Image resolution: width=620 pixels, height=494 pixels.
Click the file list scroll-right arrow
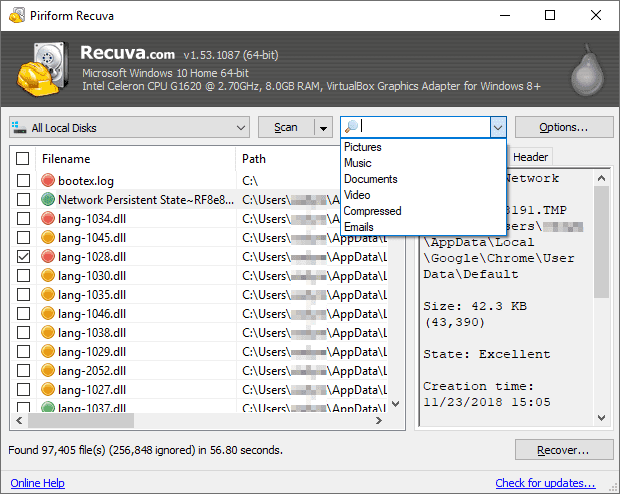click(x=379, y=420)
